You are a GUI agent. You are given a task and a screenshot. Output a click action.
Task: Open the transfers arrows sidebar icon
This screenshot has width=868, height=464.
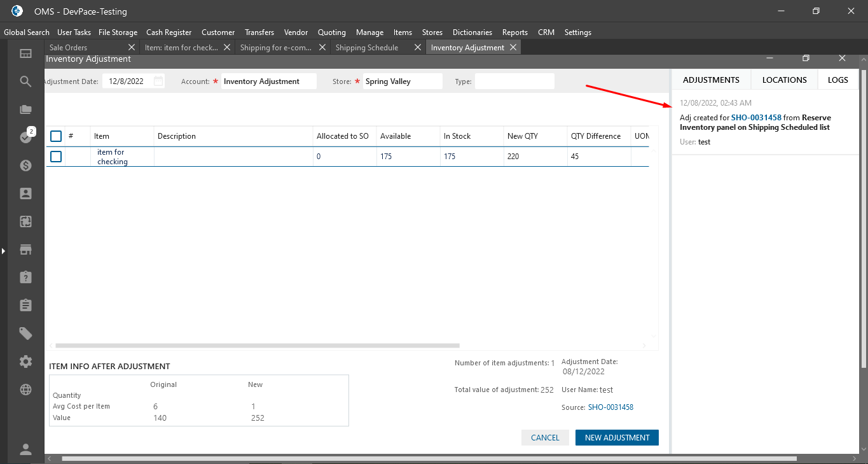(25, 221)
